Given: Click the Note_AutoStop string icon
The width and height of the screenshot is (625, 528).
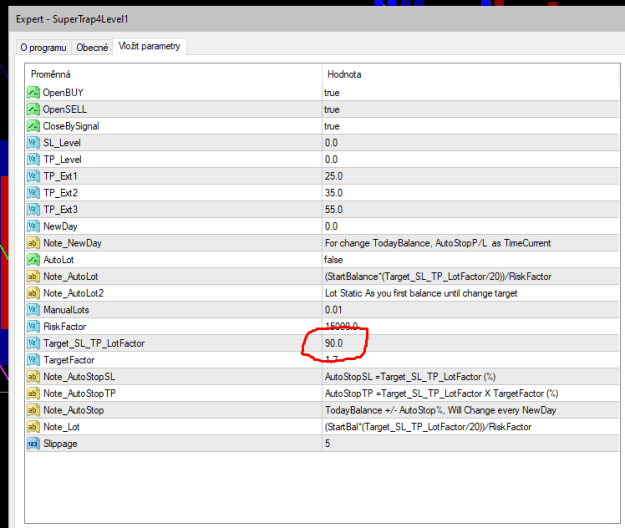Looking at the screenshot, I should pyautogui.click(x=33, y=410).
